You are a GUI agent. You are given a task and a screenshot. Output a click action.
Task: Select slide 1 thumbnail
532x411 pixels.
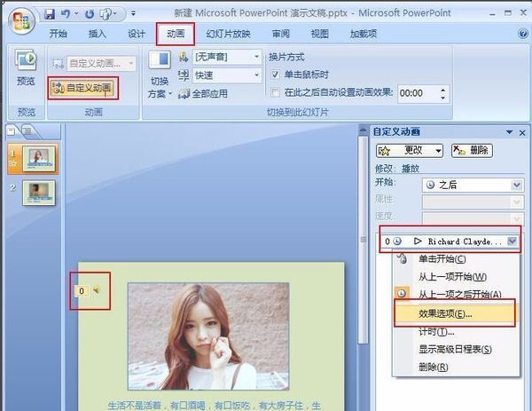39,159
